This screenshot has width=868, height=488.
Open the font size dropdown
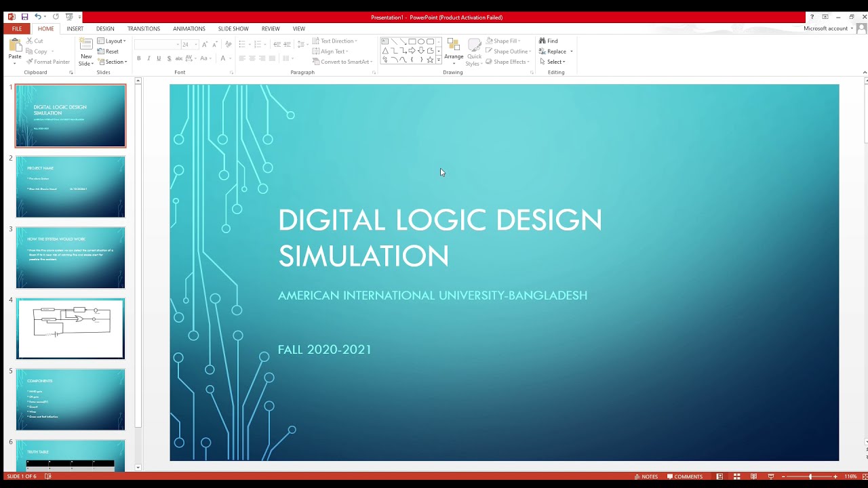197,44
